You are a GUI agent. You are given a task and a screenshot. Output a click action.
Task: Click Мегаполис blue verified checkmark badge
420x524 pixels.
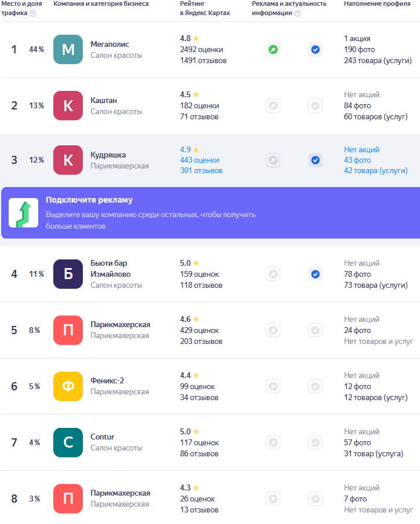pyautogui.click(x=315, y=50)
